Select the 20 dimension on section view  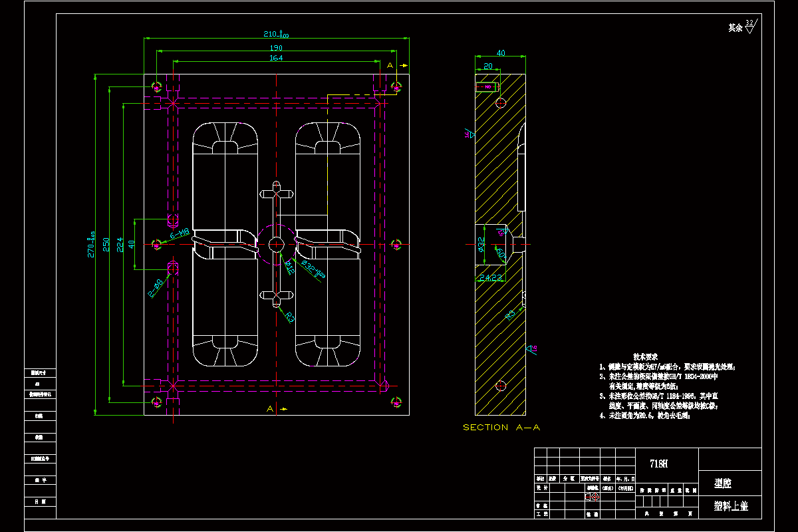pos(487,66)
